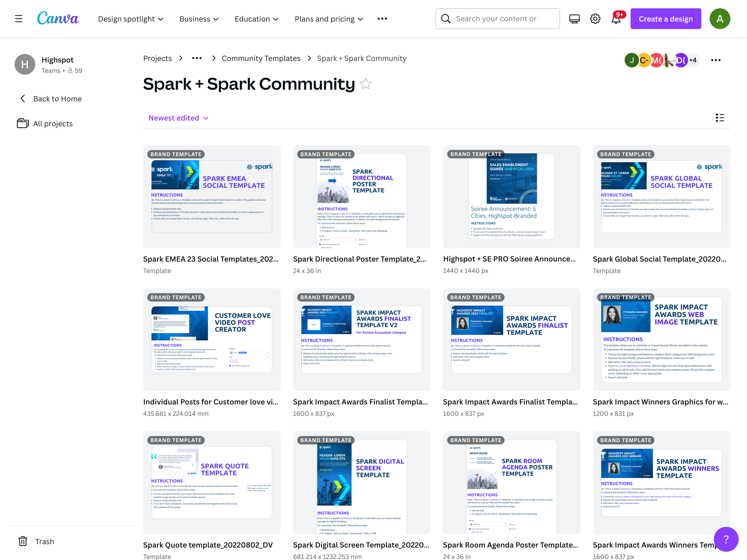The height and width of the screenshot is (560, 747).
Task: Click the search input field
Action: pos(498,19)
